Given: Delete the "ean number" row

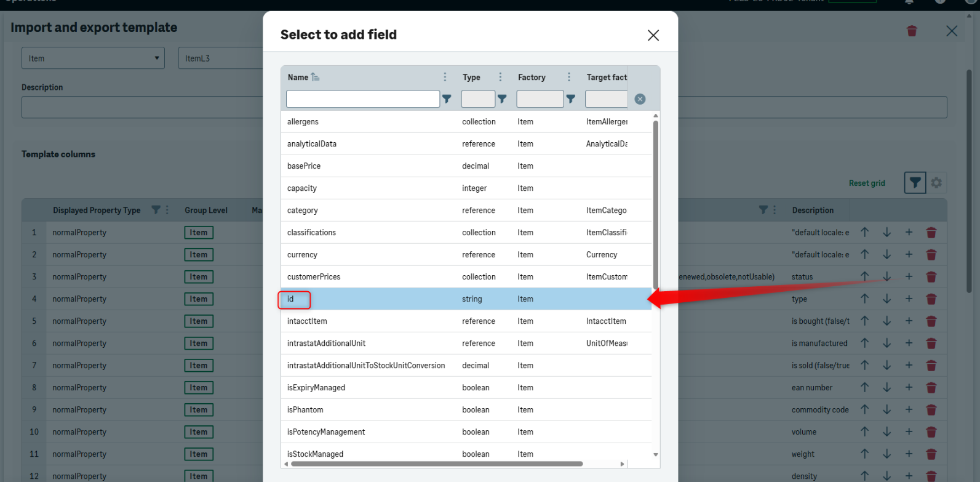Looking at the screenshot, I should tap(931, 387).
